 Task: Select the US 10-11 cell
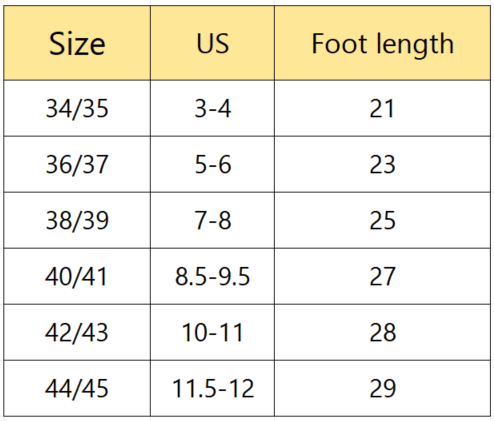tap(212, 332)
